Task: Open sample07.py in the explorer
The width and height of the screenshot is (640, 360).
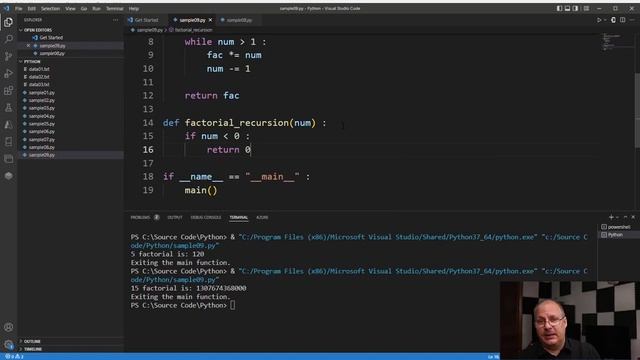Action: click(x=42, y=140)
